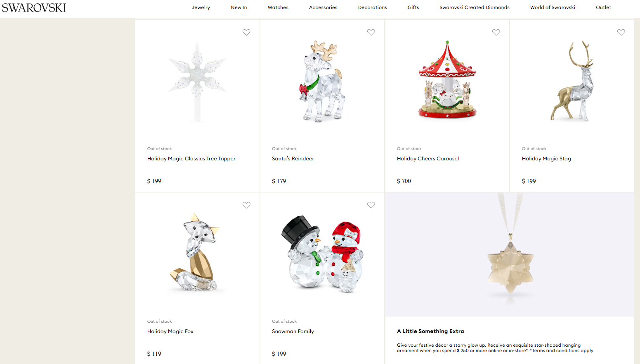Add Holiday Magic Classics Tree Topper to wishlist
Screen dimensions: 640x364
(246, 33)
